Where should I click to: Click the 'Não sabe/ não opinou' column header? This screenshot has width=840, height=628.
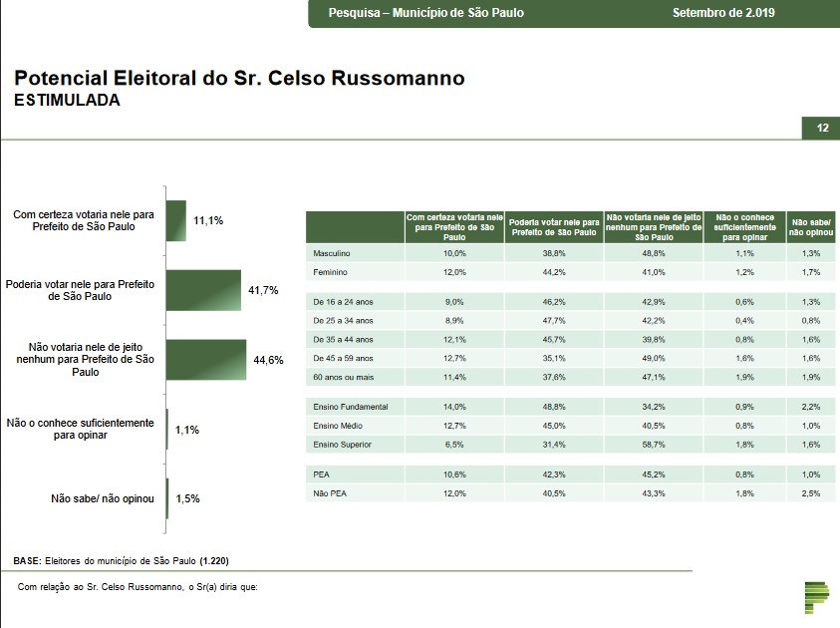click(811, 227)
